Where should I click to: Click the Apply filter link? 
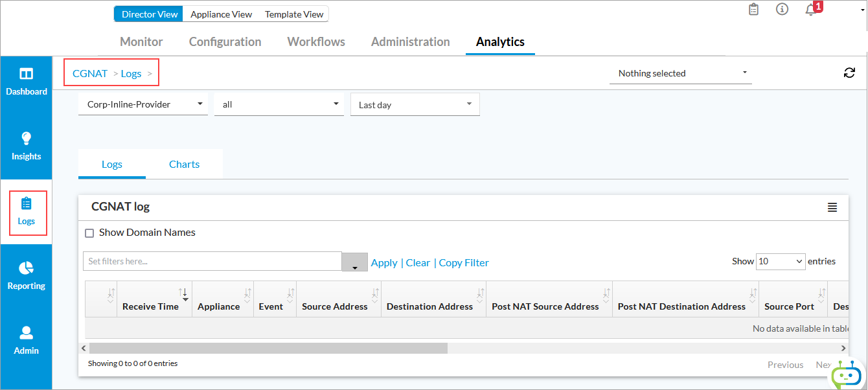click(384, 263)
